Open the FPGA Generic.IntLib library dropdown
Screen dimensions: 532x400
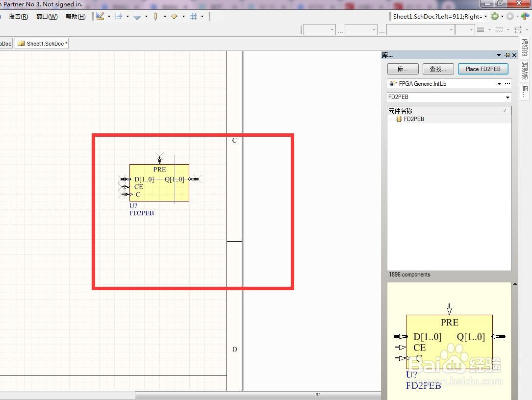pyautogui.click(x=500, y=83)
